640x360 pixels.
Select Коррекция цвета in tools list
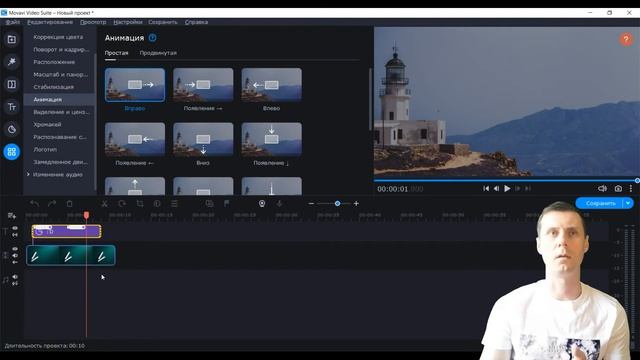58,37
